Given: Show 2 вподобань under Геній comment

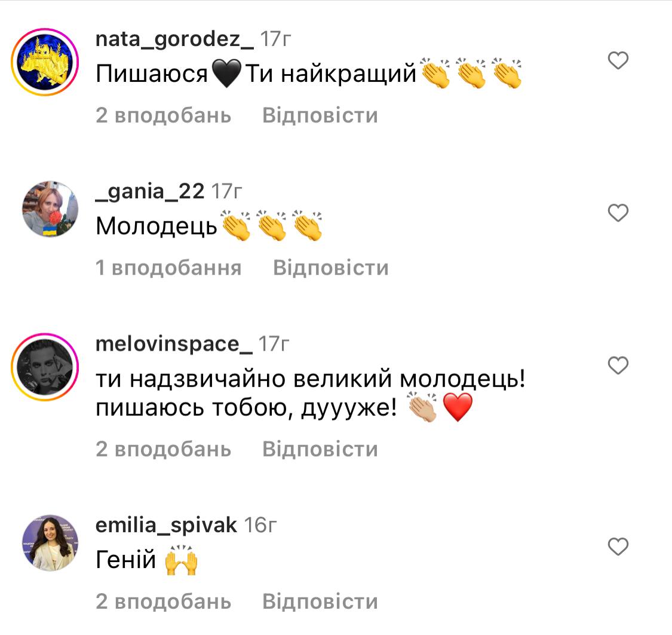Looking at the screenshot, I should point(163,602).
